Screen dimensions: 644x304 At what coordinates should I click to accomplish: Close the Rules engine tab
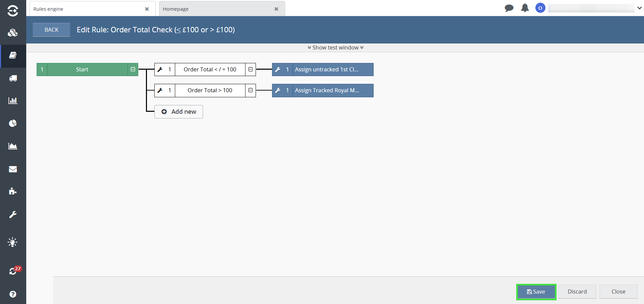pos(147,9)
